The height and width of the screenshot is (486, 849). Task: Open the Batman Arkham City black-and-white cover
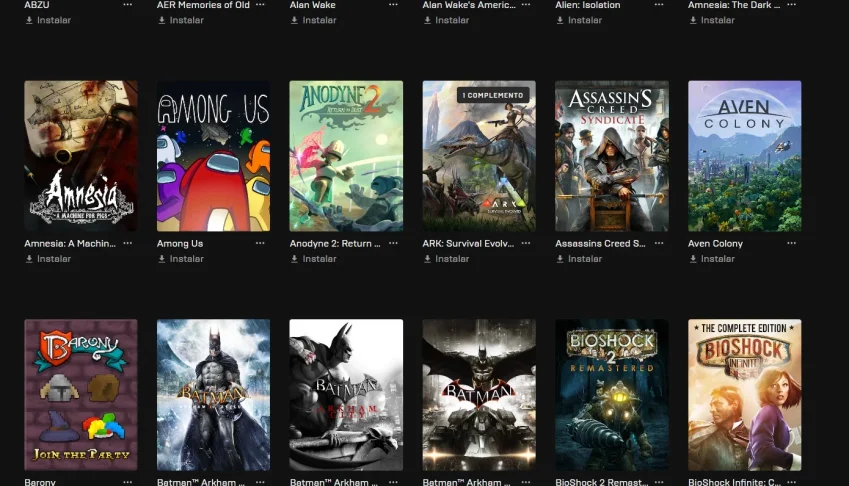(346, 395)
